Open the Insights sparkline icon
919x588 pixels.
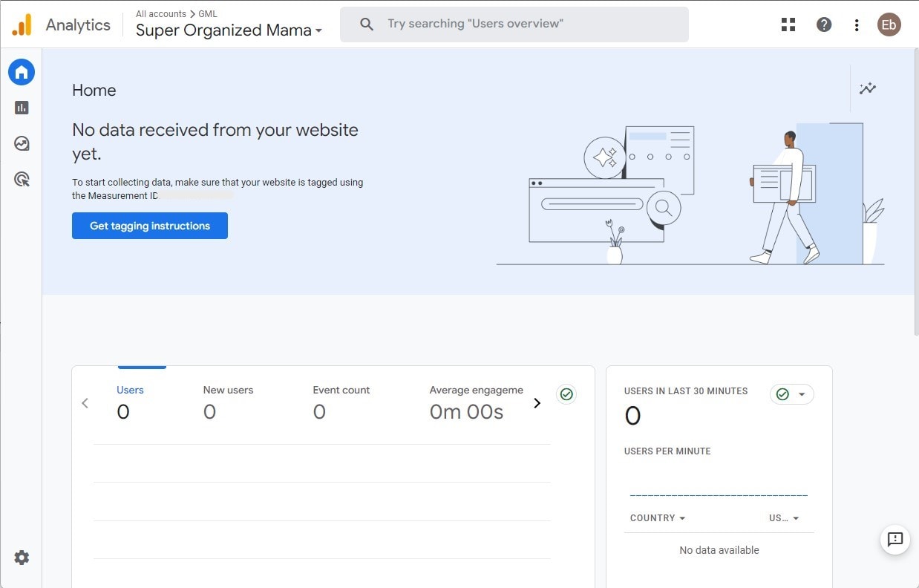coord(868,89)
